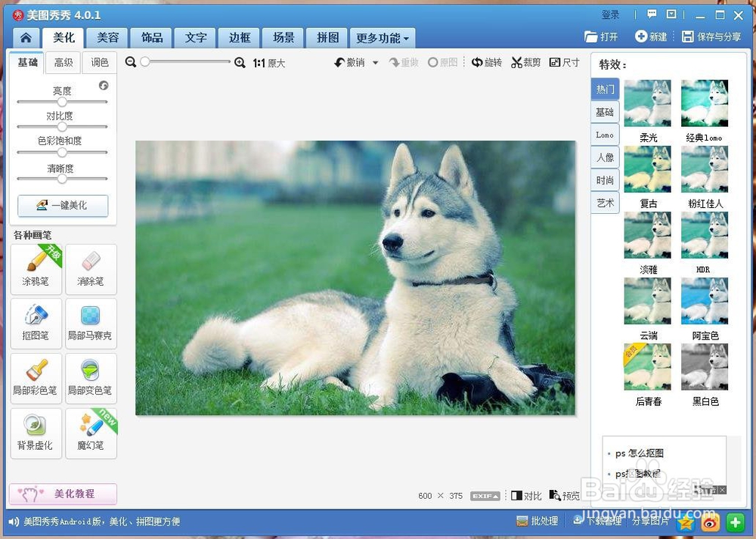Open the 尺寸 resize tool

[564, 62]
